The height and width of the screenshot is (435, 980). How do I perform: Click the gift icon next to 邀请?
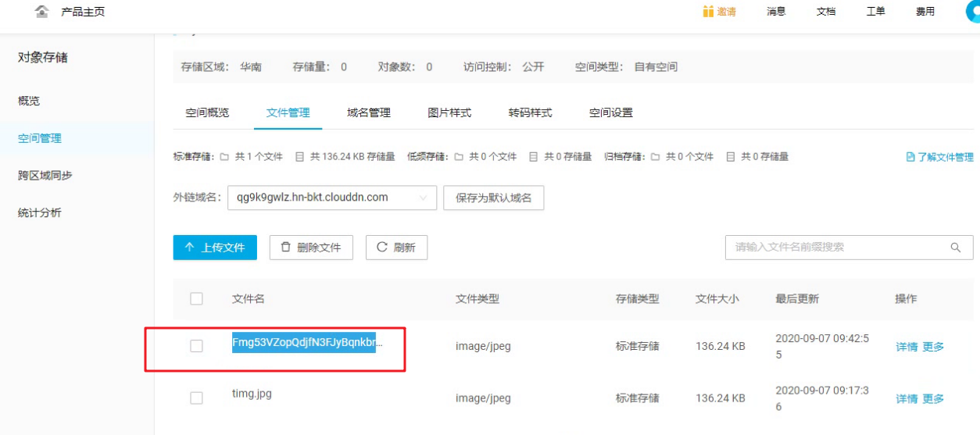click(x=708, y=12)
